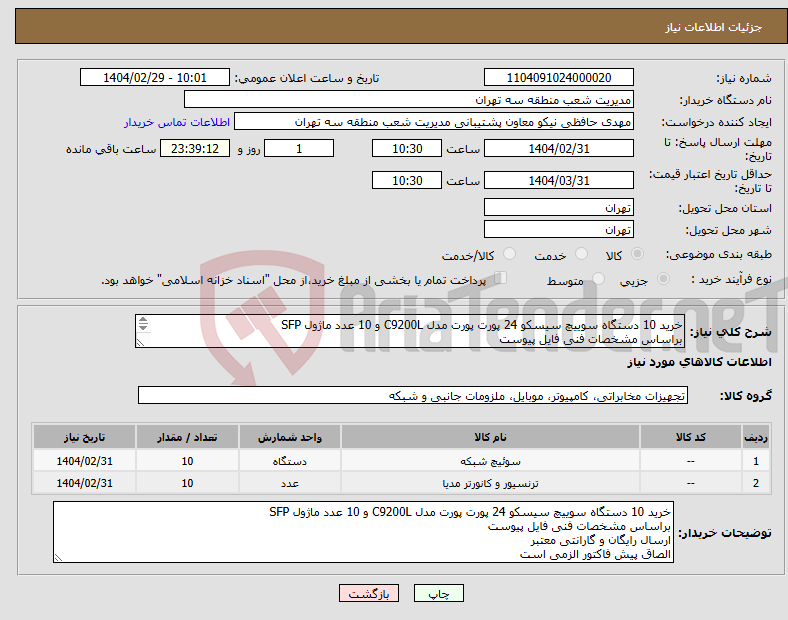The height and width of the screenshot is (620, 788).
Task: Click the ردیف column header
Action: coord(756,437)
